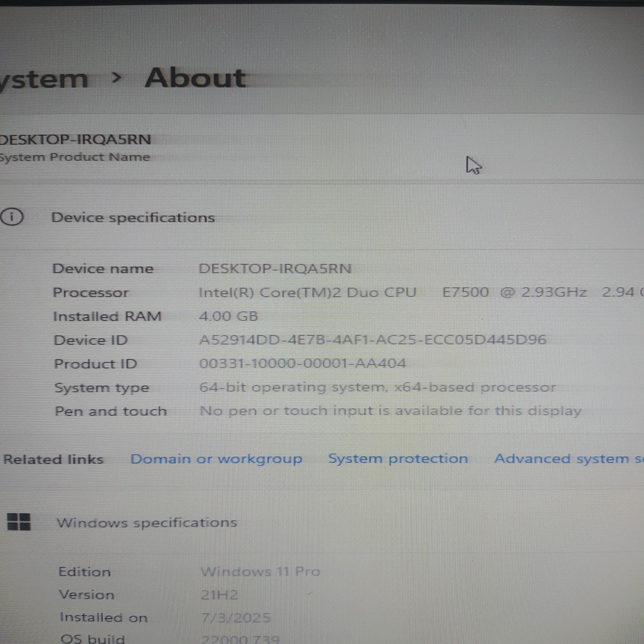Click the Product ID label
This screenshot has height=644, width=644.
click(96, 364)
